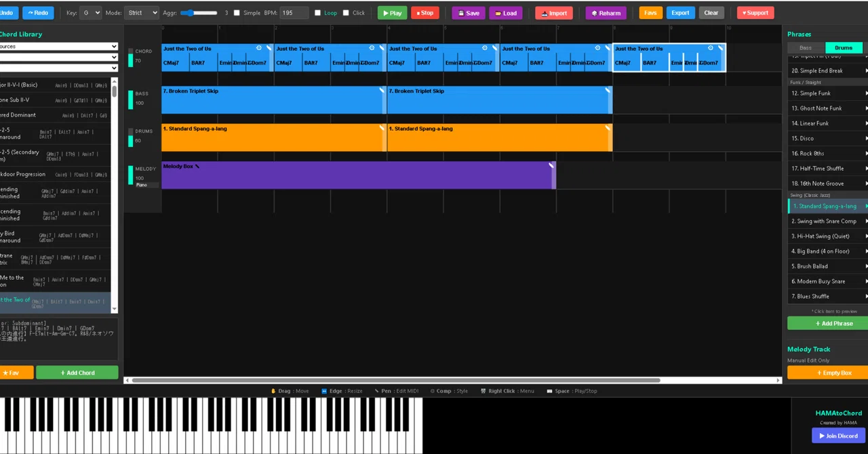
Task: Click the horizontal timeline scrollbar
Action: click(396, 380)
